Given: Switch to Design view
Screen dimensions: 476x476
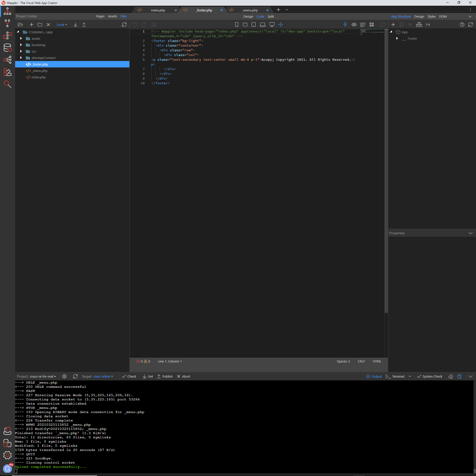Looking at the screenshot, I should point(248,16).
